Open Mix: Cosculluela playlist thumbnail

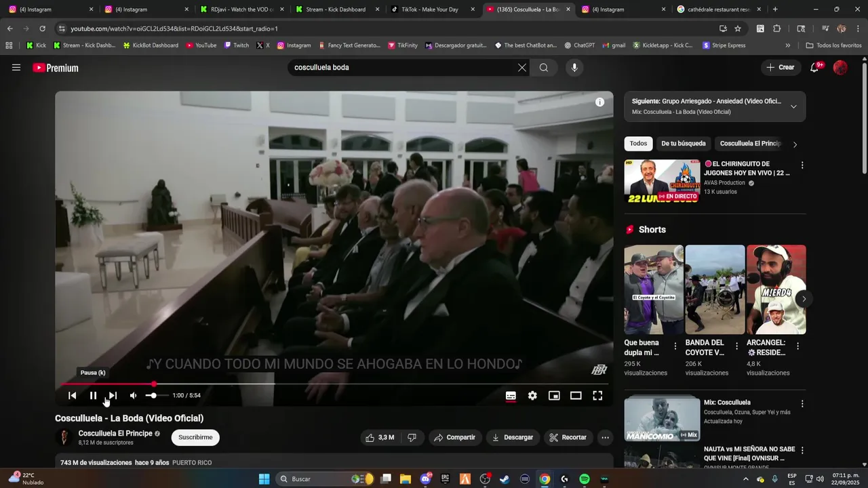tap(663, 418)
